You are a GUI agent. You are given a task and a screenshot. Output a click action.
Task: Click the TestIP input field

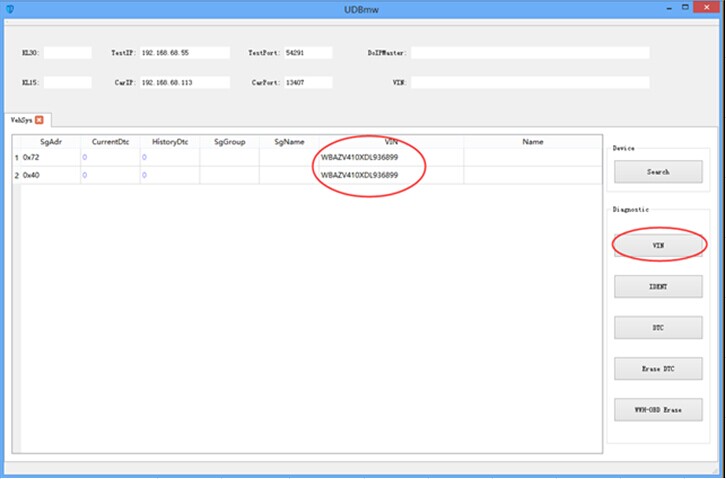click(185, 53)
